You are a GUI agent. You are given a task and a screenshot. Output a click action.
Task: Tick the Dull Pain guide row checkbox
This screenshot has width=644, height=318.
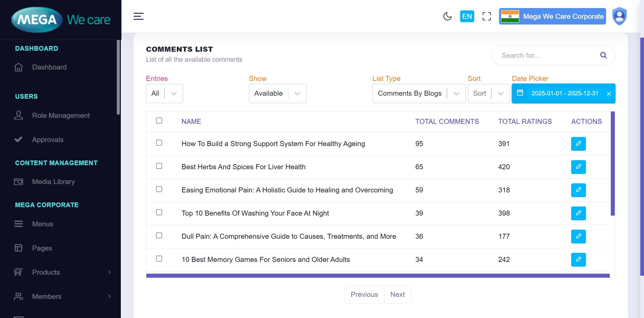pos(159,235)
